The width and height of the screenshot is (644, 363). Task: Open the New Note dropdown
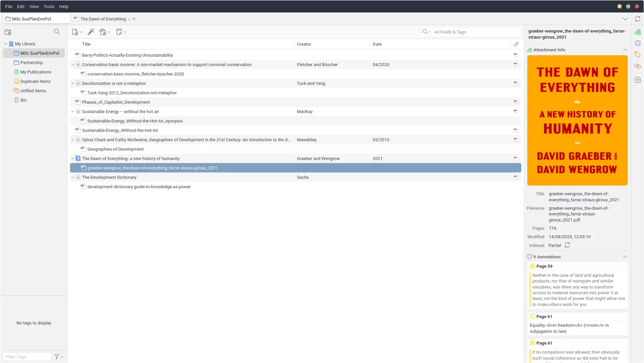click(x=121, y=32)
